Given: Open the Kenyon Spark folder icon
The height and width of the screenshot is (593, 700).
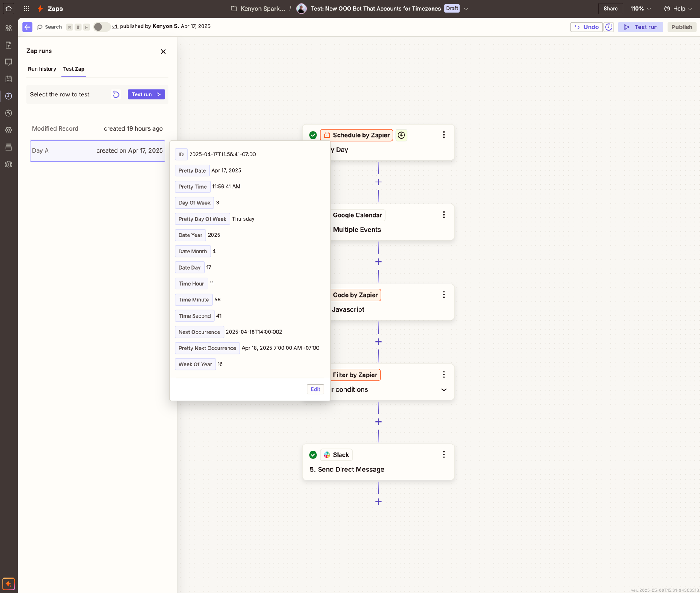Looking at the screenshot, I should pyautogui.click(x=234, y=9).
